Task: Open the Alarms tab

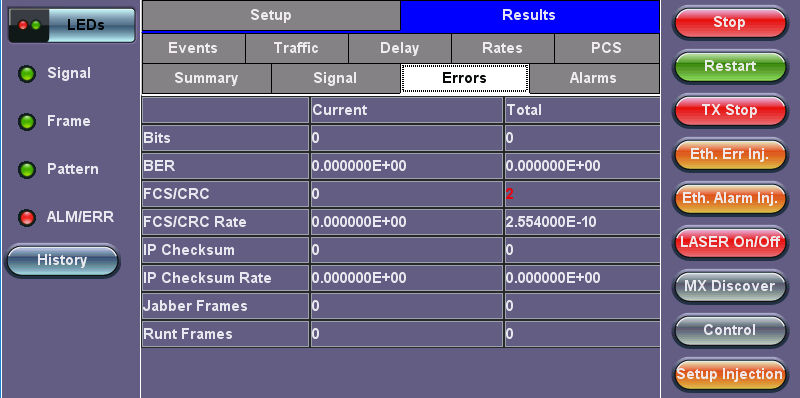Action: point(594,79)
